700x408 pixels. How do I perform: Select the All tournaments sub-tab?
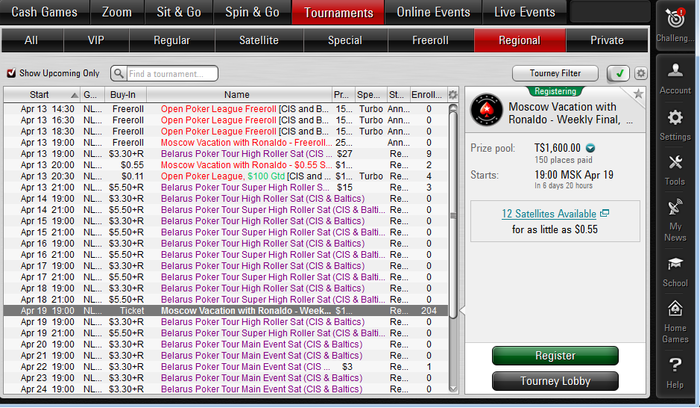[31, 40]
